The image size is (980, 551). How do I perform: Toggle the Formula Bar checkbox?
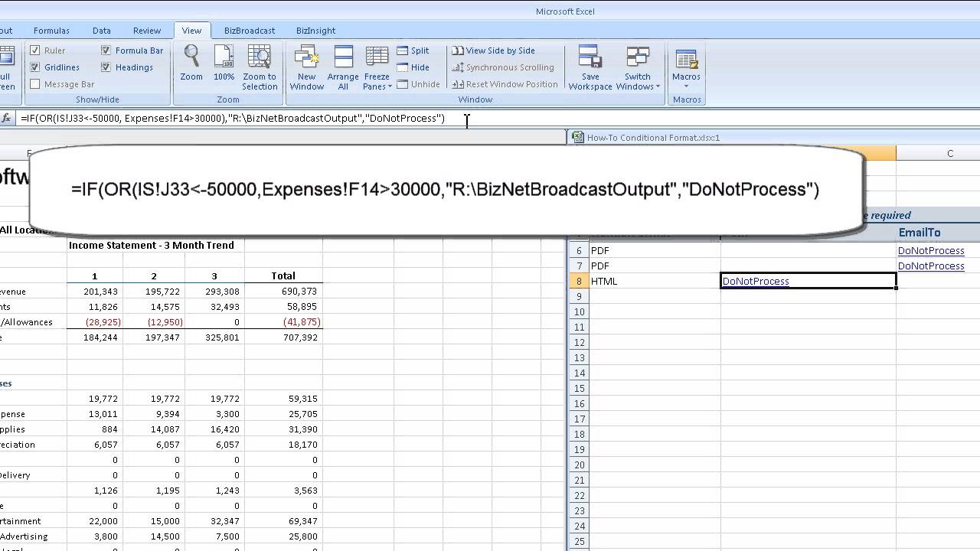pyautogui.click(x=106, y=51)
